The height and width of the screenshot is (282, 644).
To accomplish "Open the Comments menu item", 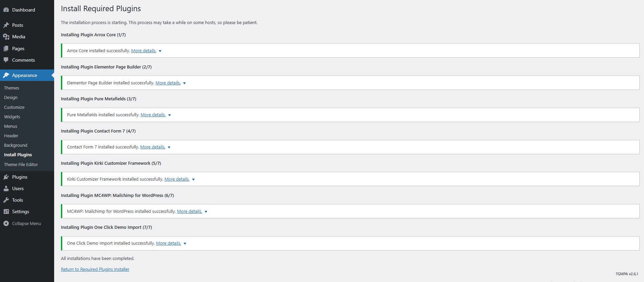I will point(27,60).
